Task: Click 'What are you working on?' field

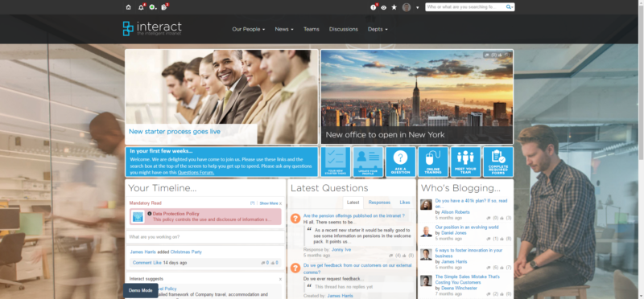Action: (x=205, y=237)
